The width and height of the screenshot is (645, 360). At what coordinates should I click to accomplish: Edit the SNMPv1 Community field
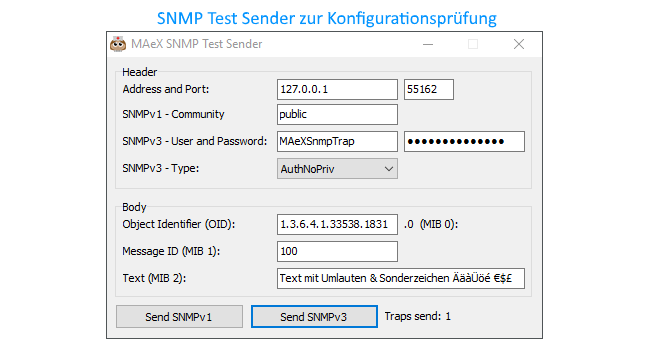click(337, 114)
